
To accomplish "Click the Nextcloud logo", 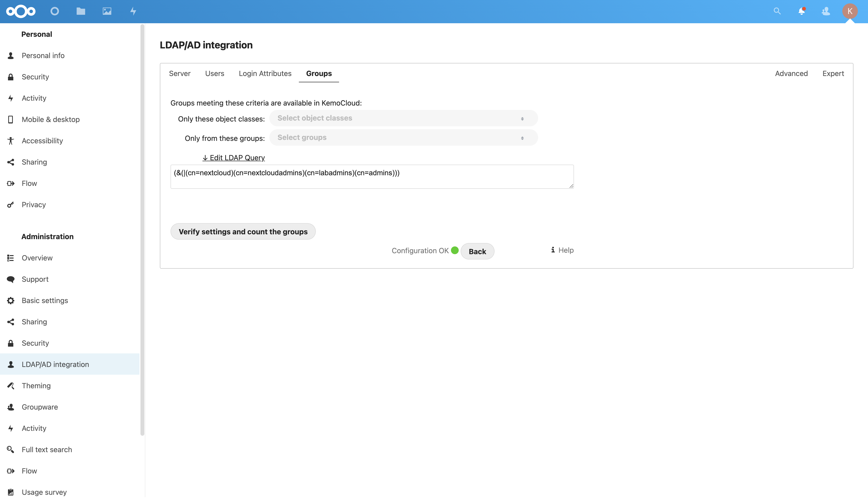I will pos(21,11).
